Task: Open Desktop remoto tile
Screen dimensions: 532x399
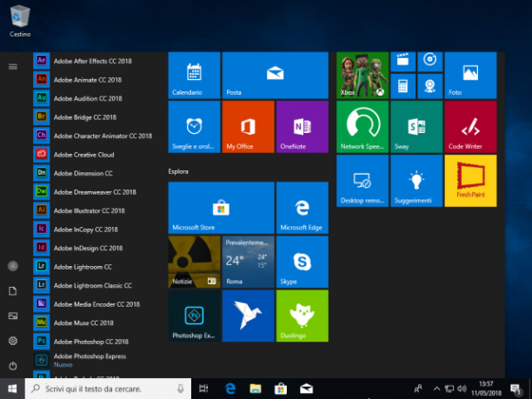Action: tap(362, 181)
